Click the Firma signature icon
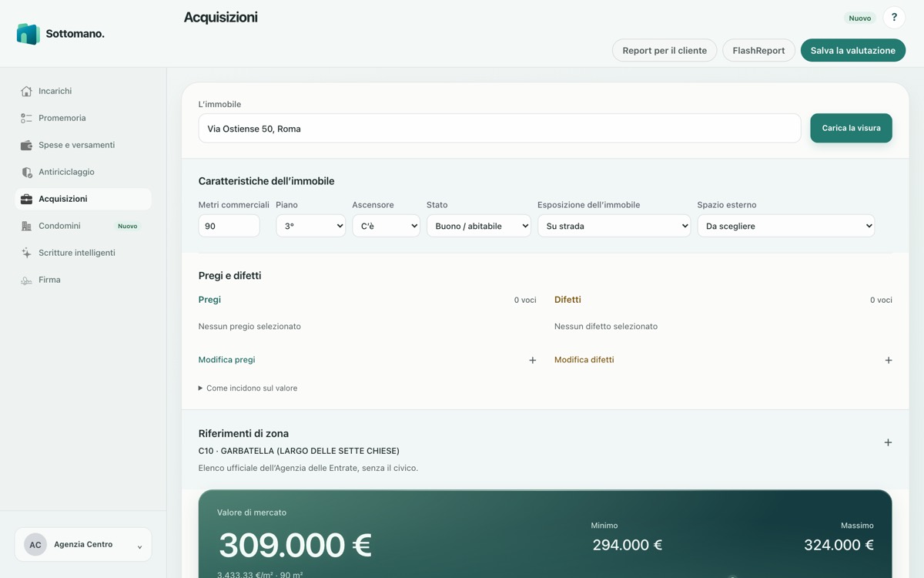924x578 pixels. pyautogui.click(x=26, y=280)
